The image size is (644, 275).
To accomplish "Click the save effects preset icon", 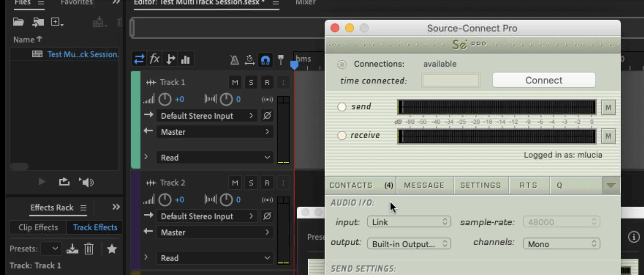I will tap(72, 249).
